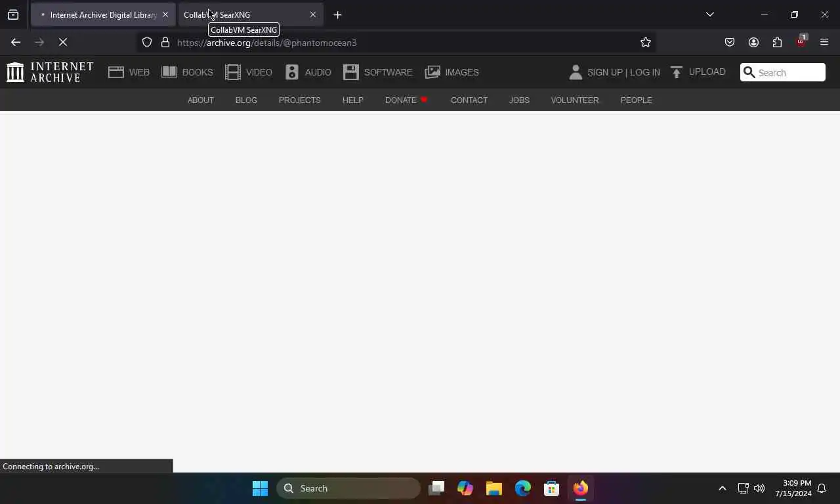
Task: Click the user avatar icon
Action: tap(576, 72)
